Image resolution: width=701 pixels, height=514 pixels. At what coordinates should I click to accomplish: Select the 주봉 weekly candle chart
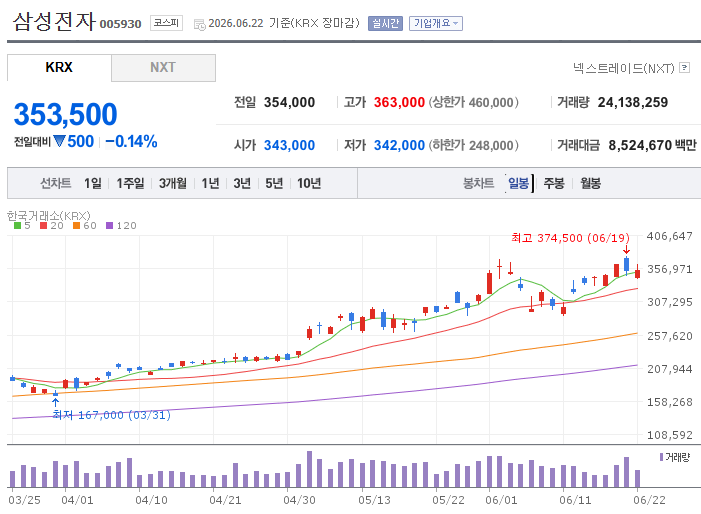pos(554,183)
